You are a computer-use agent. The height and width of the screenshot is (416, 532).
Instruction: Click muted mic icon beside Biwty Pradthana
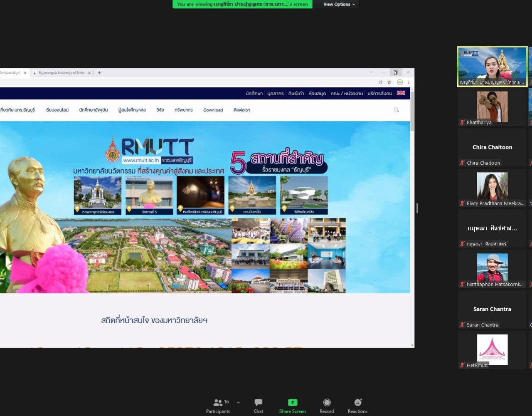tap(462, 203)
